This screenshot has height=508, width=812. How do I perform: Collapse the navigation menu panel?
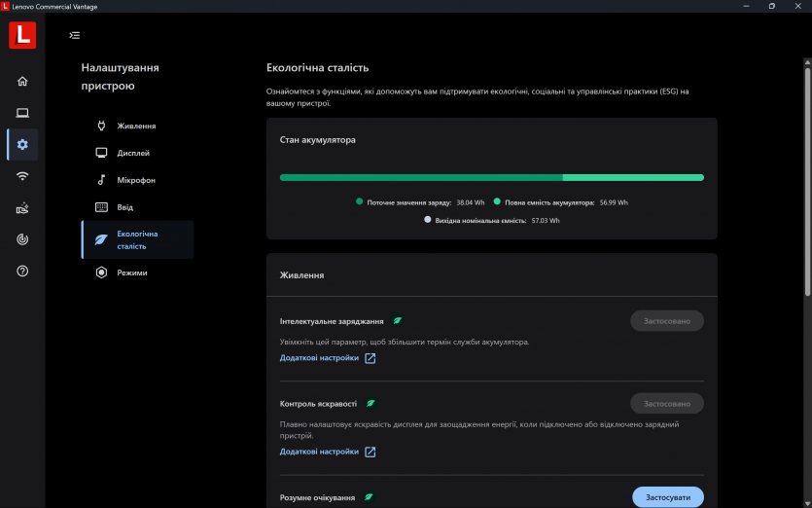[x=75, y=35]
